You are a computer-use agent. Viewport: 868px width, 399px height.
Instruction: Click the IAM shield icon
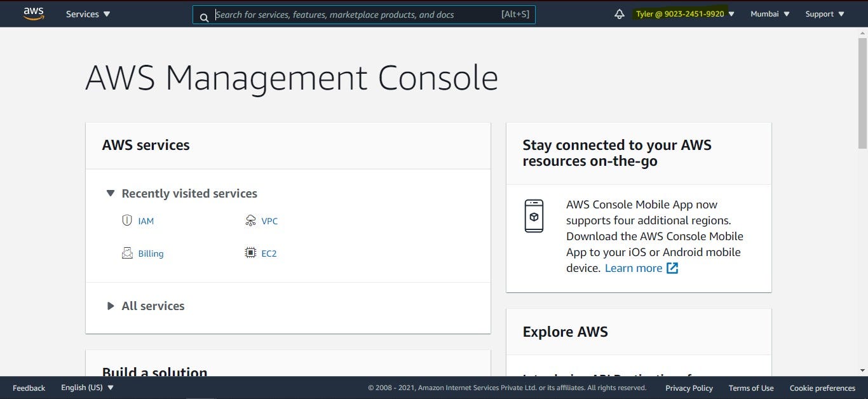click(x=126, y=220)
